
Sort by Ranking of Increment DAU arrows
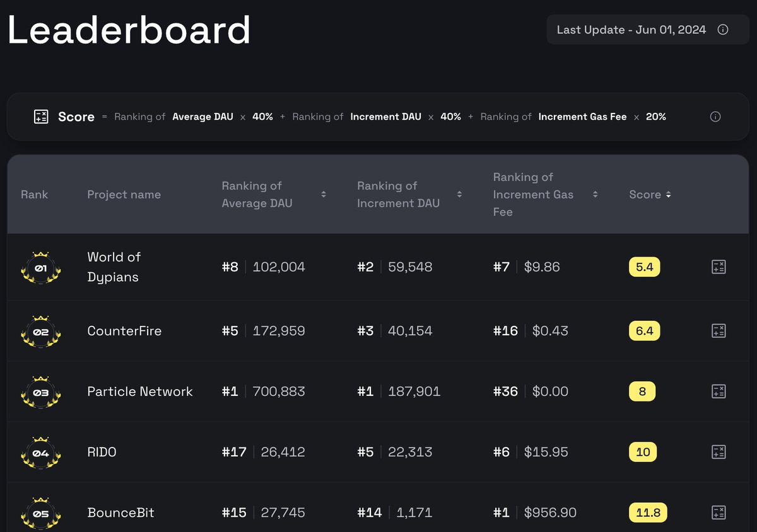click(459, 194)
